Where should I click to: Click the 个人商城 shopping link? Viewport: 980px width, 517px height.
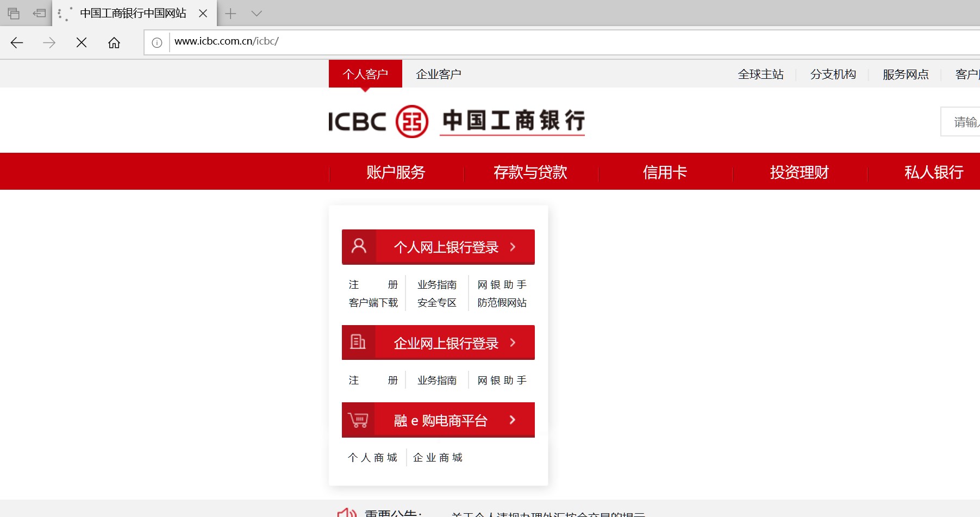(x=372, y=457)
